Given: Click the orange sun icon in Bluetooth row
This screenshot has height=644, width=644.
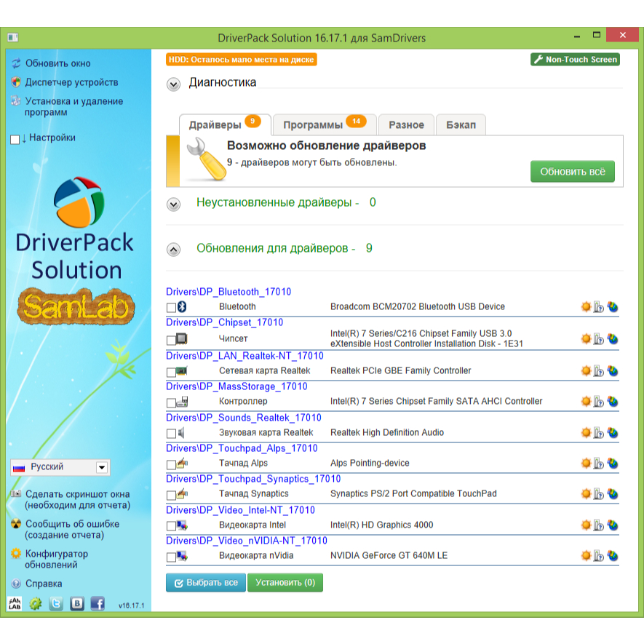Looking at the screenshot, I should (x=586, y=307).
